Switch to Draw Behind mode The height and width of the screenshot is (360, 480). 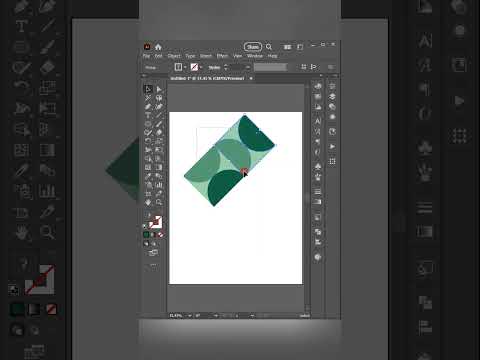(x=154, y=244)
